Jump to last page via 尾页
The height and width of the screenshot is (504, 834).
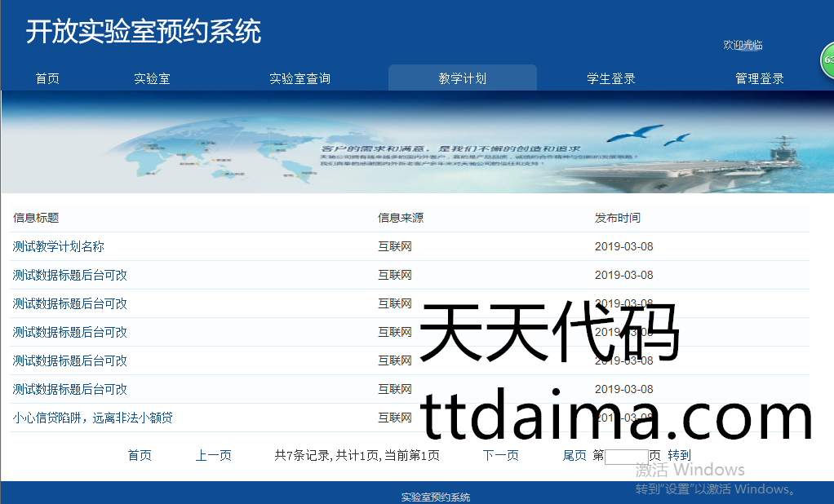[x=574, y=455]
